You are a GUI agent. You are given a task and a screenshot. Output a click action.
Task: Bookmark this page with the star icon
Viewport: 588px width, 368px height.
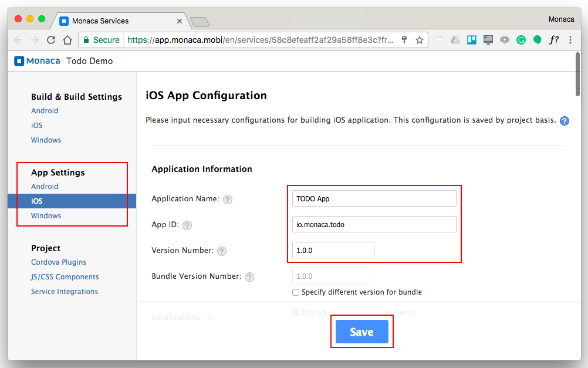point(420,40)
